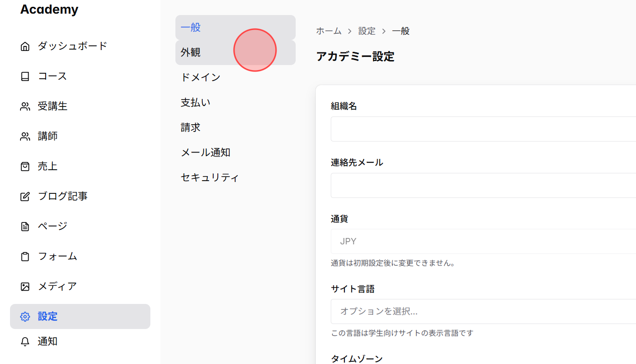636x364 pixels.
Task: Select the コース icon in the sidebar
Action: coord(25,76)
